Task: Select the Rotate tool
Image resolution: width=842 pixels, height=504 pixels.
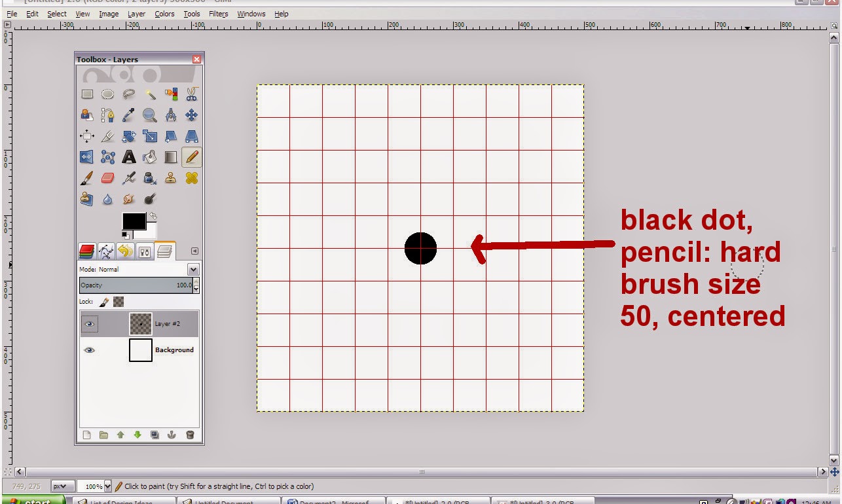Action: point(129,136)
